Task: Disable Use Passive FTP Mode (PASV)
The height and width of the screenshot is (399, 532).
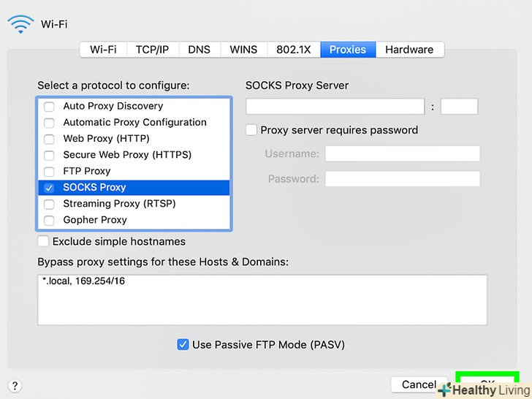Action: click(183, 344)
